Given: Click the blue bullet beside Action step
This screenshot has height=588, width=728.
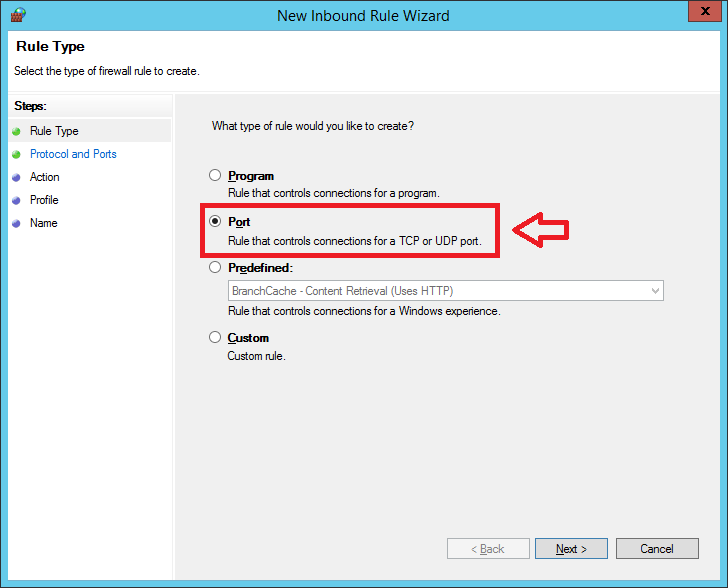Looking at the screenshot, I should coord(17,177).
